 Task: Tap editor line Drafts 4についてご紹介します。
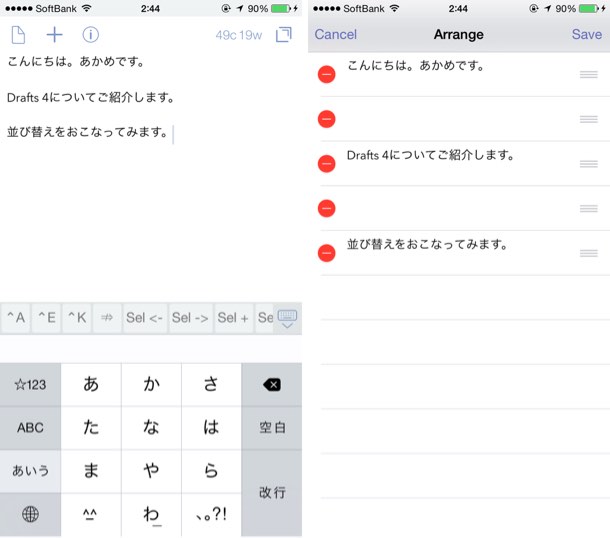pos(91,97)
